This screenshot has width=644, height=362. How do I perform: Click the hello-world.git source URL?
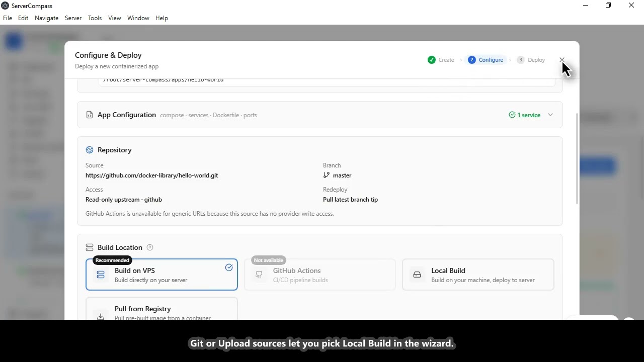tap(151, 175)
